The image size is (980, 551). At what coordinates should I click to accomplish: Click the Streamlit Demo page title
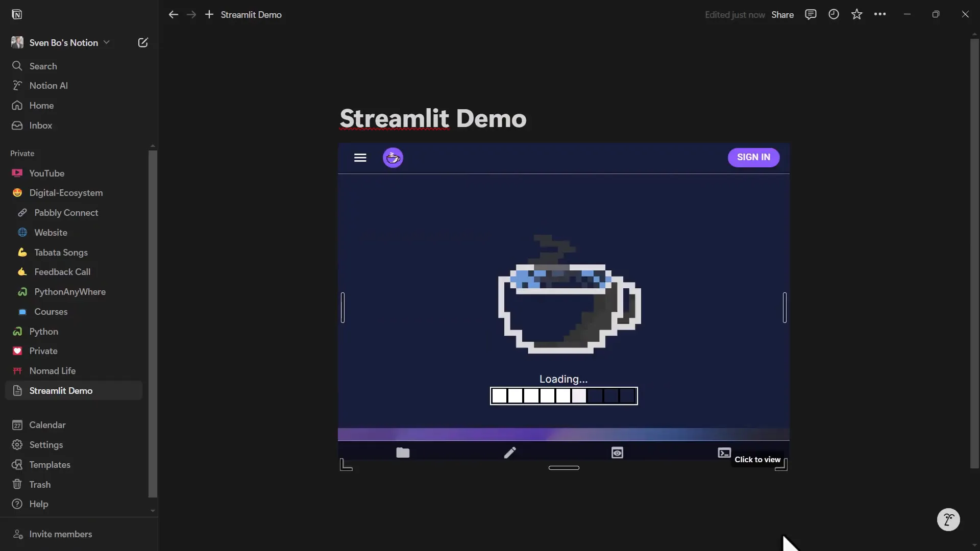click(433, 118)
